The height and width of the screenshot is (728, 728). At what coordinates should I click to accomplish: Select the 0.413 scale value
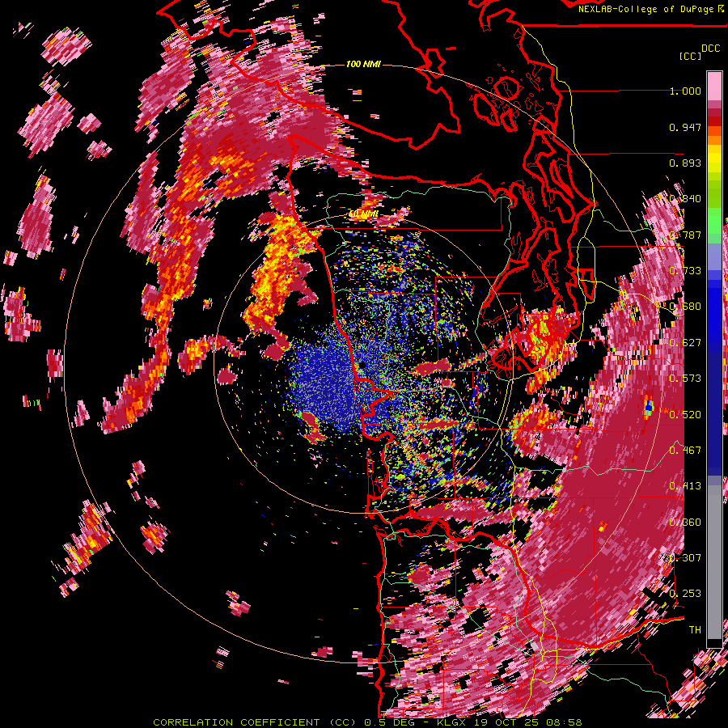685,486
